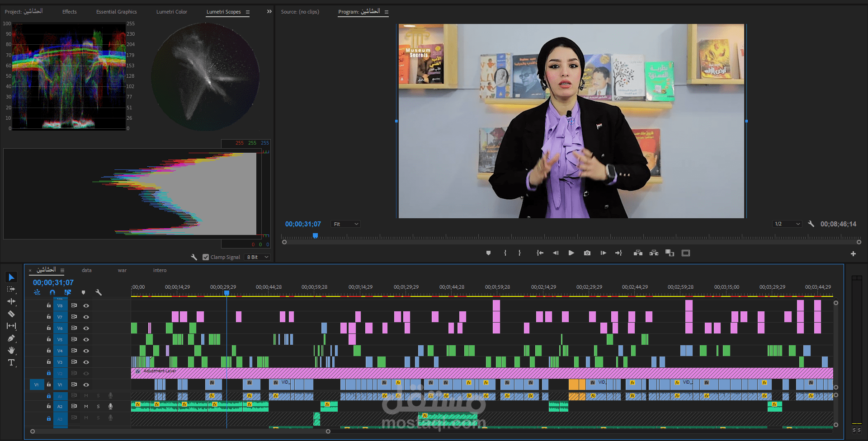Select the Ripple Edit tool
Screen dimensions: 868x441
pos(11,301)
